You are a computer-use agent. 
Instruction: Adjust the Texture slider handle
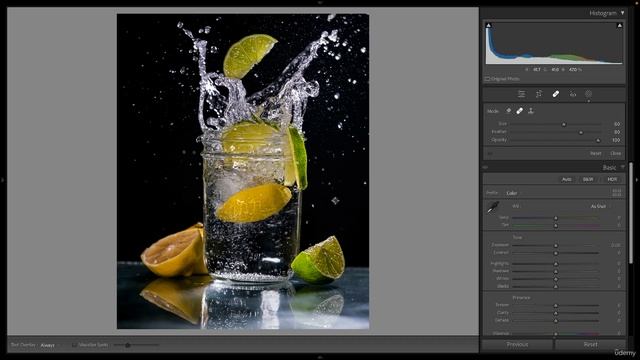tap(556, 305)
